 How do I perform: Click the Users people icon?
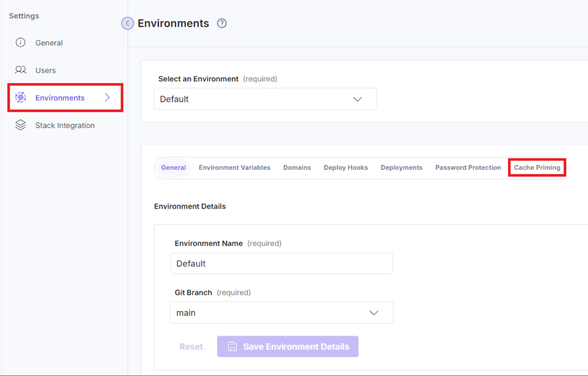pyautogui.click(x=20, y=70)
